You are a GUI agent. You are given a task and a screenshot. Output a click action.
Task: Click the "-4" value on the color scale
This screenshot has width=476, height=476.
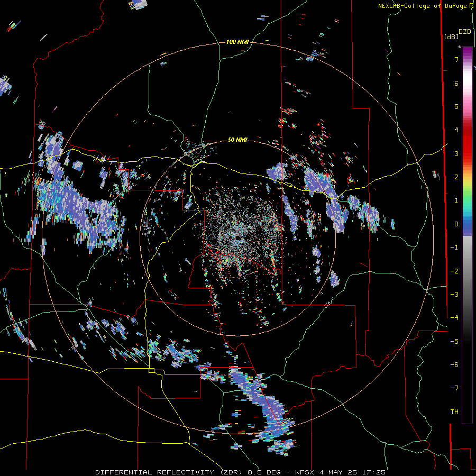454,317
